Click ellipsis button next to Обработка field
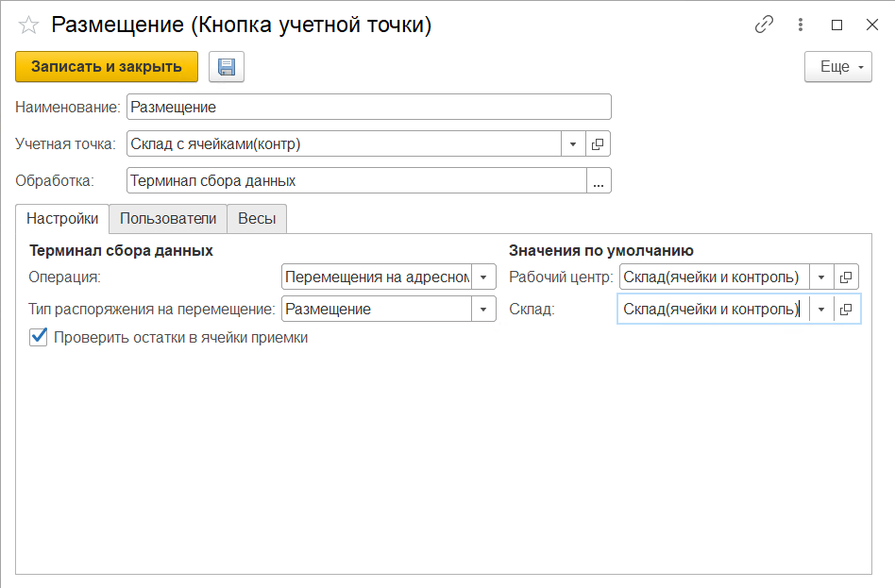 [x=599, y=180]
